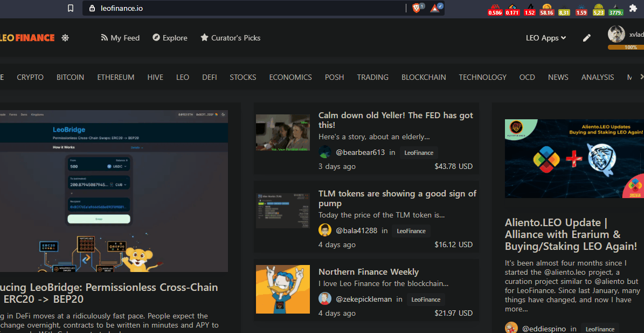Click $43.78 USD payout value
The height and width of the screenshot is (333, 644).
tap(453, 166)
